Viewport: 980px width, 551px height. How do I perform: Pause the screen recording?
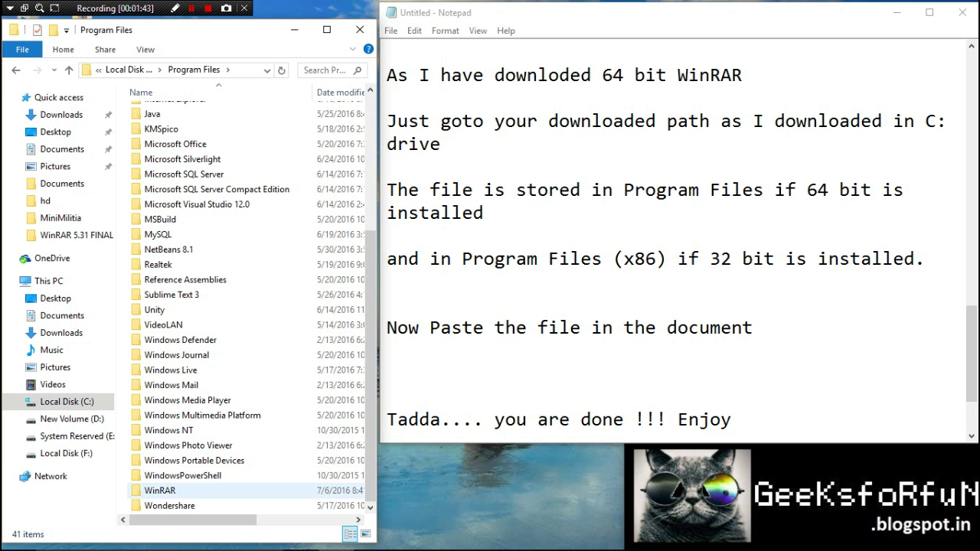[191, 8]
